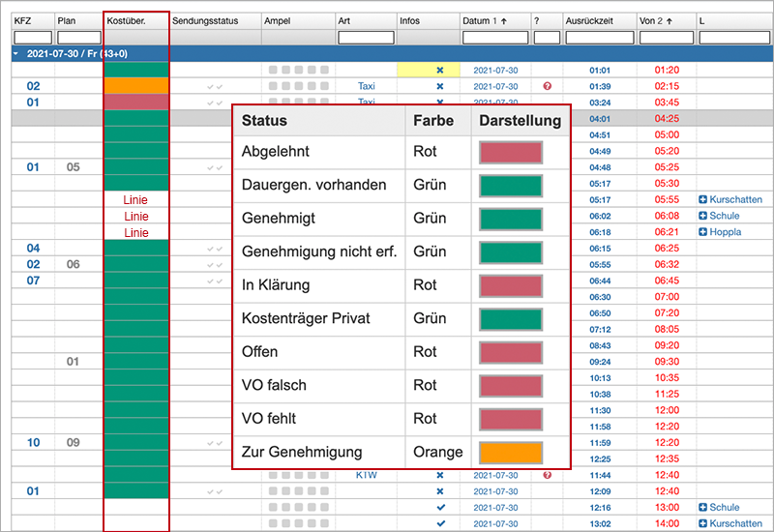The width and height of the screenshot is (774, 532).
Task: Open the Taxi link in the 02:15 row
Action: (366, 87)
